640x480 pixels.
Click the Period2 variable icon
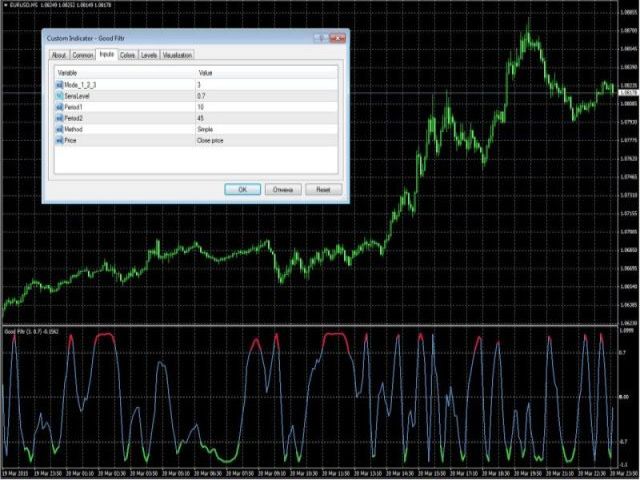59,118
